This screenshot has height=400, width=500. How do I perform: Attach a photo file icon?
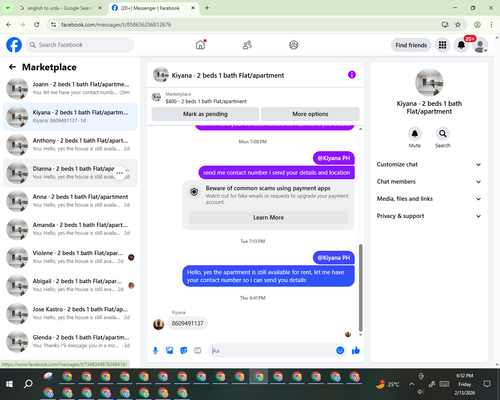[169, 350]
